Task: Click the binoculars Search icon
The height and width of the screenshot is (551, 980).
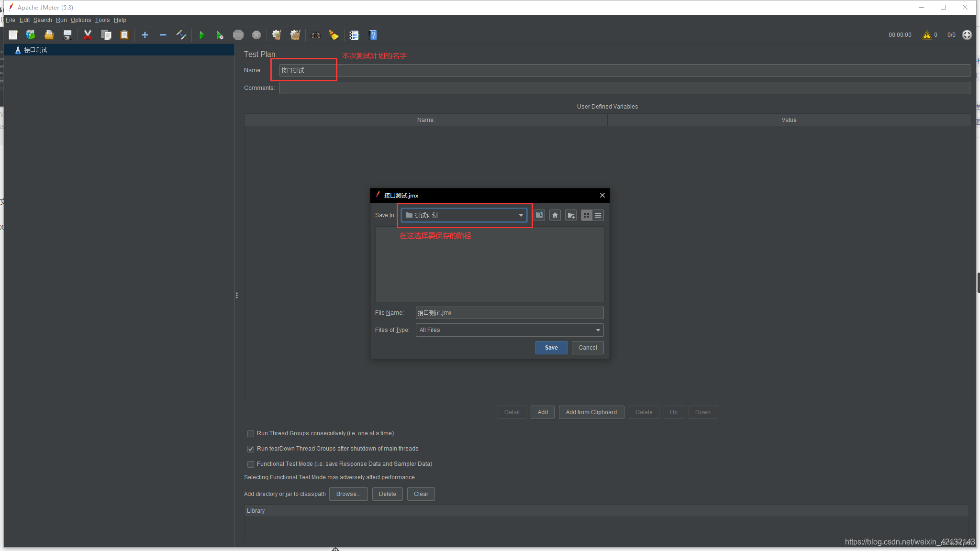Action: (x=315, y=35)
